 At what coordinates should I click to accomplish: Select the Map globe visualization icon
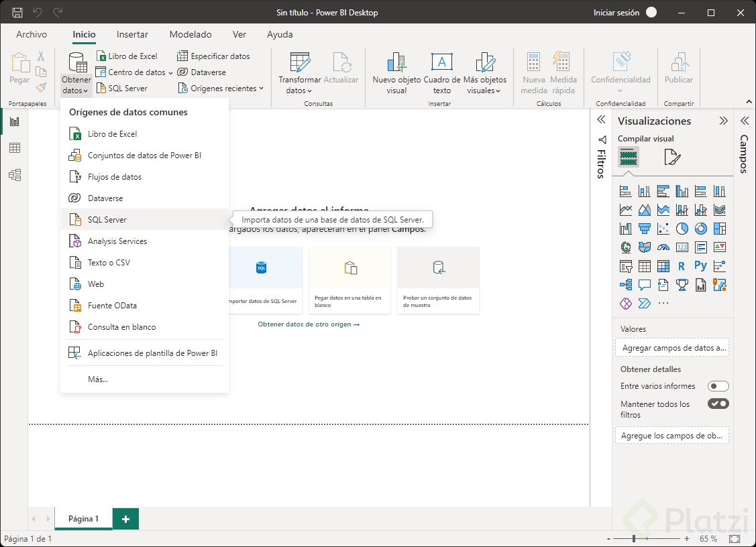point(625,247)
